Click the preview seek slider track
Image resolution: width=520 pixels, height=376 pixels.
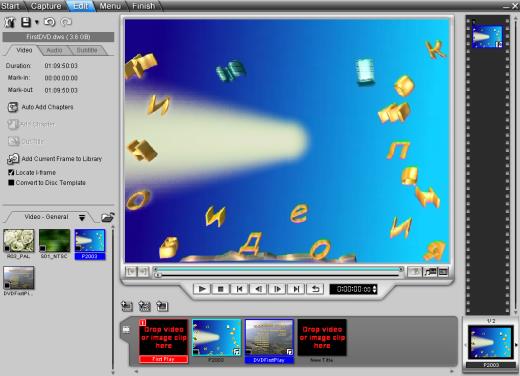[x=278, y=275]
